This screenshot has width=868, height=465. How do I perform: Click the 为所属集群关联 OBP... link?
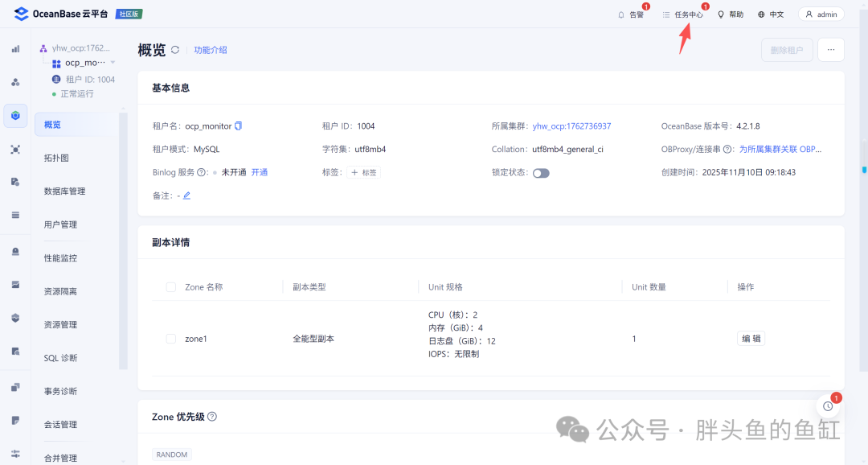[x=780, y=149]
